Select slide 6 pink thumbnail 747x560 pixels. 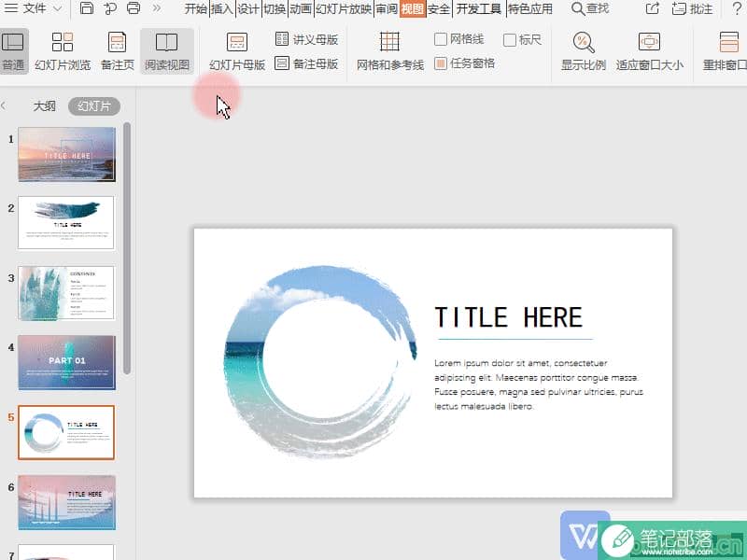[x=66, y=502]
